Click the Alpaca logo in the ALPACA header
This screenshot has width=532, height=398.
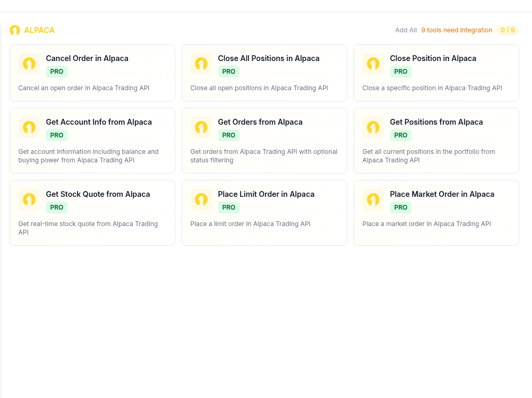(x=14, y=30)
